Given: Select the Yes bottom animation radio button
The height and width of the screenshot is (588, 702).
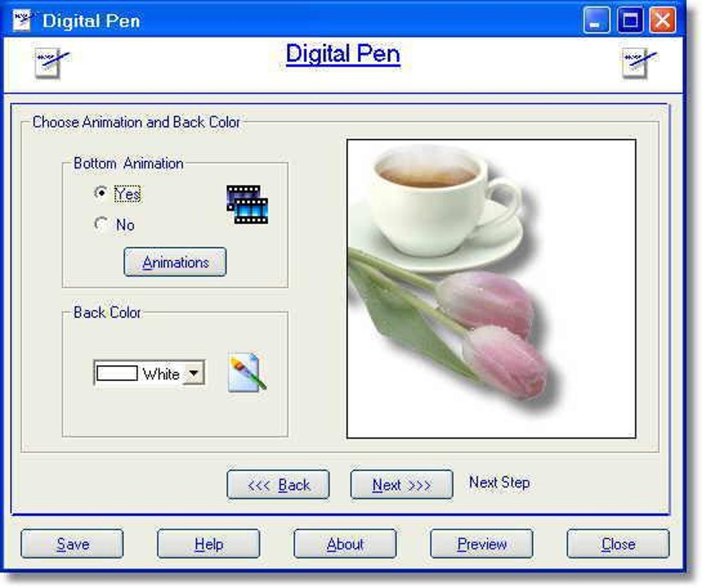Looking at the screenshot, I should [102, 195].
